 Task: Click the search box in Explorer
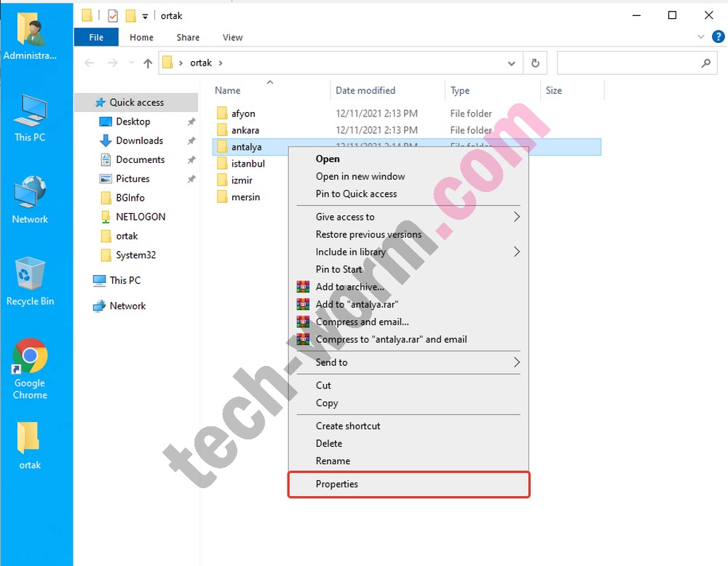(x=629, y=63)
